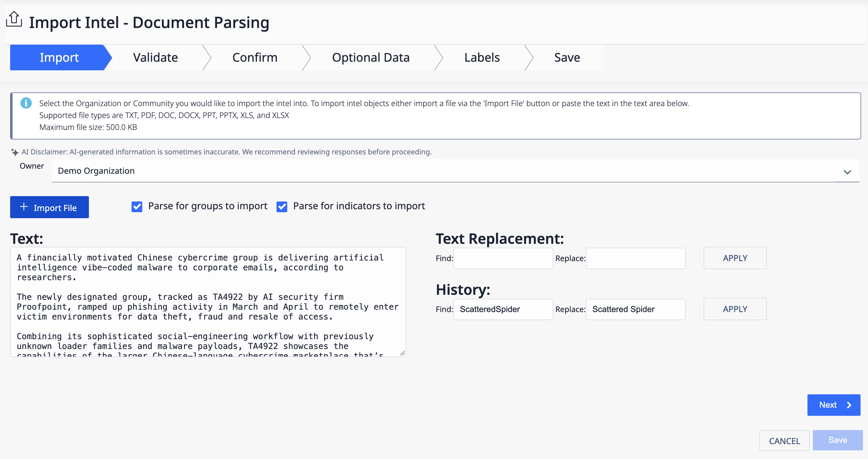Open the Owner dropdown chevron
The height and width of the screenshot is (459, 868).
(847, 172)
